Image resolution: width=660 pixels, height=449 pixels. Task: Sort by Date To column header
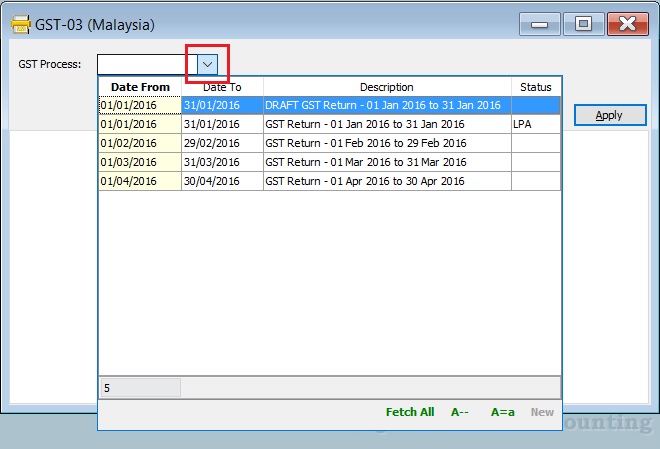tap(222, 87)
